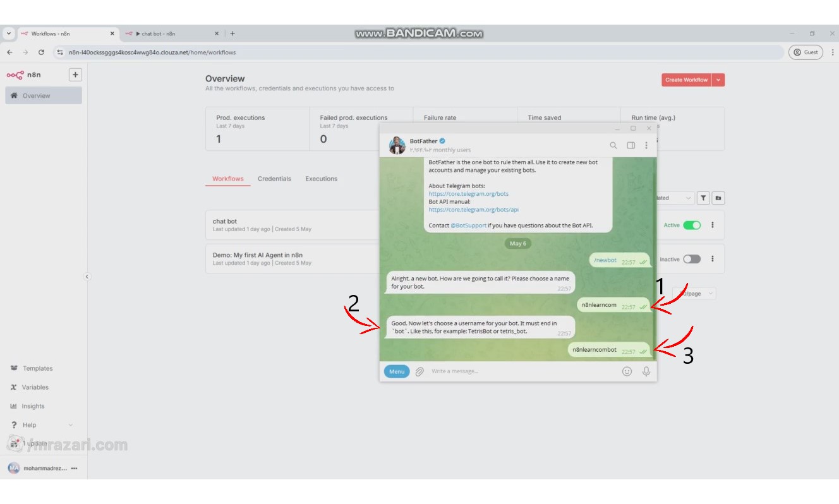This screenshot has height=504, width=839.
Task: Click the plus icon beside n8n logo
Action: point(75,75)
